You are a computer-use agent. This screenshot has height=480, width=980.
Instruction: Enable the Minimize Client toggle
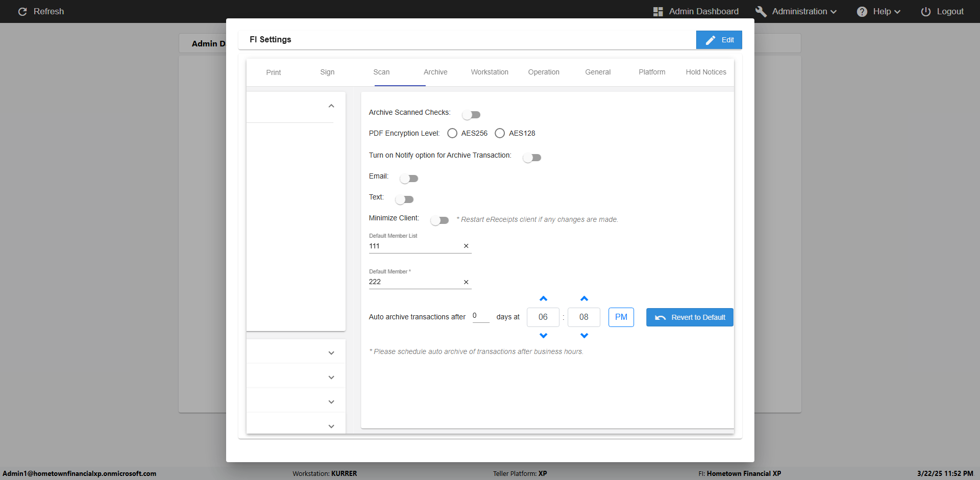click(x=439, y=220)
